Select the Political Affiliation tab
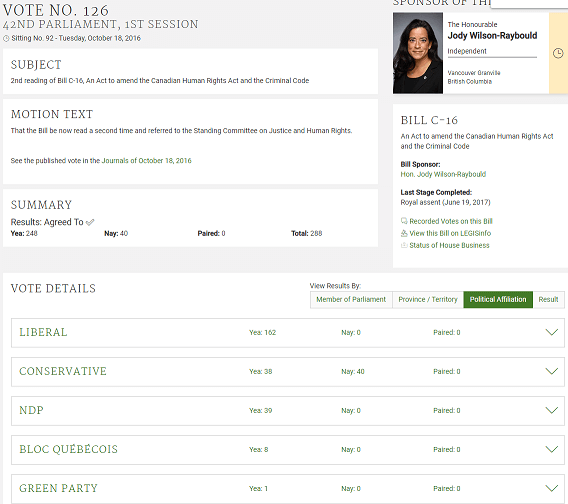 (498, 300)
